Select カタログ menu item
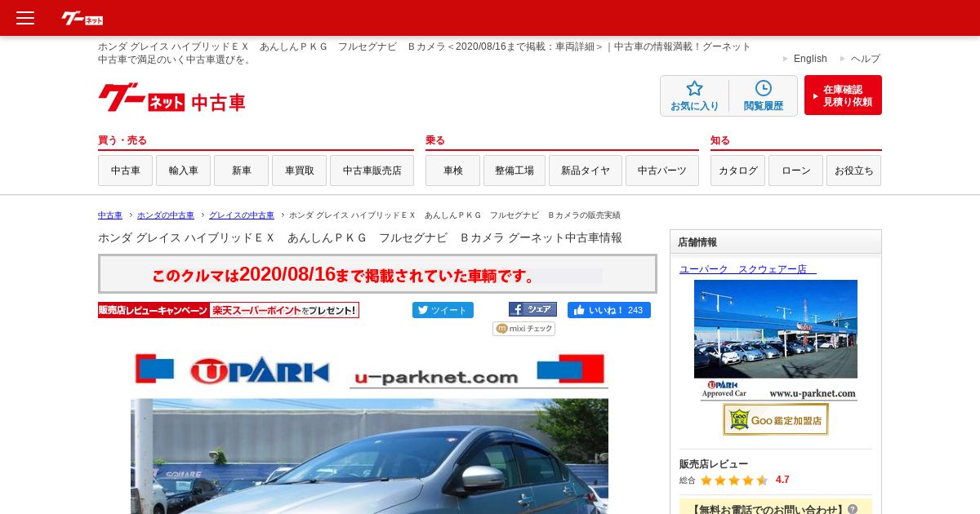Image resolution: width=980 pixels, height=514 pixels. pyautogui.click(x=738, y=171)
